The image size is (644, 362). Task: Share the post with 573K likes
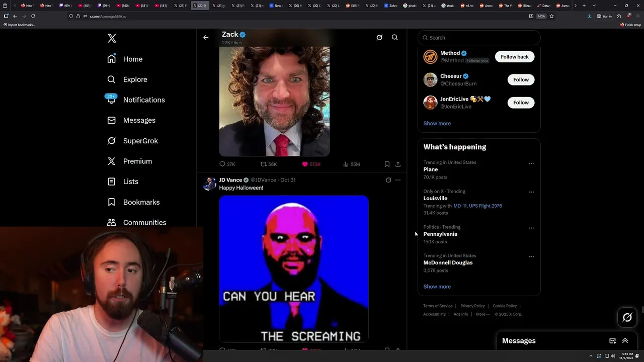pos(398,164)
